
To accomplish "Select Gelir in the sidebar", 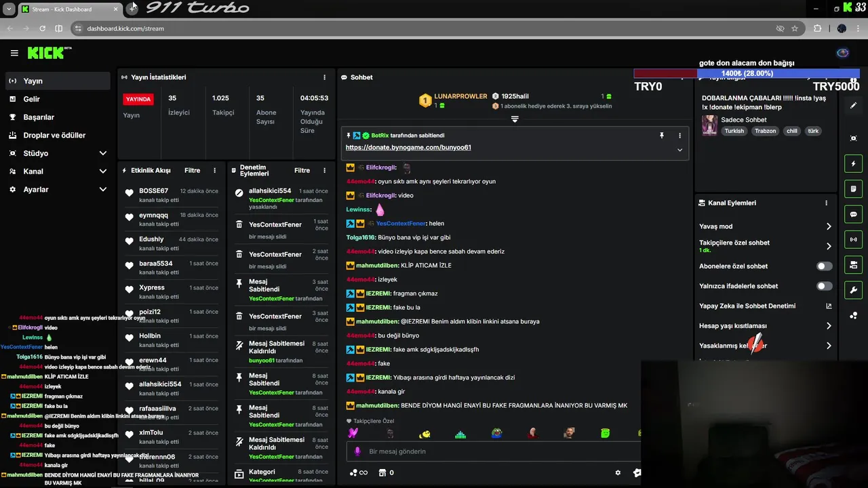I will pyautogui.click(x=58, y=99).
